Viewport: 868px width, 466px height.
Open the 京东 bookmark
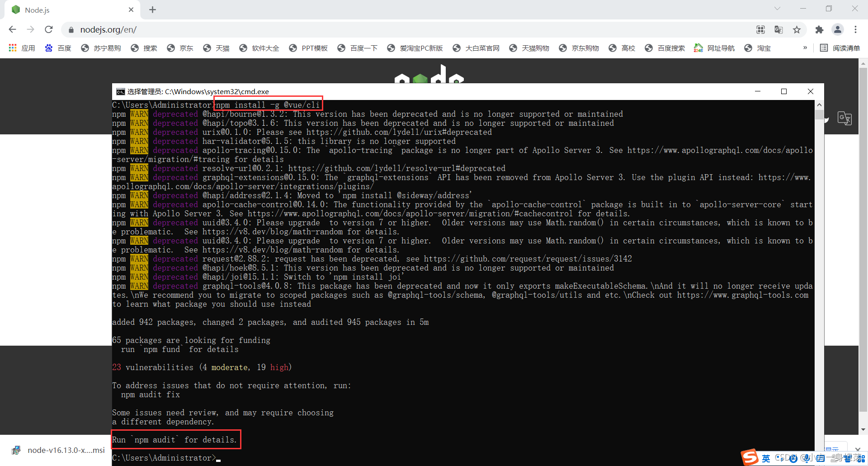pyautogui.click(x=180, y=48)
